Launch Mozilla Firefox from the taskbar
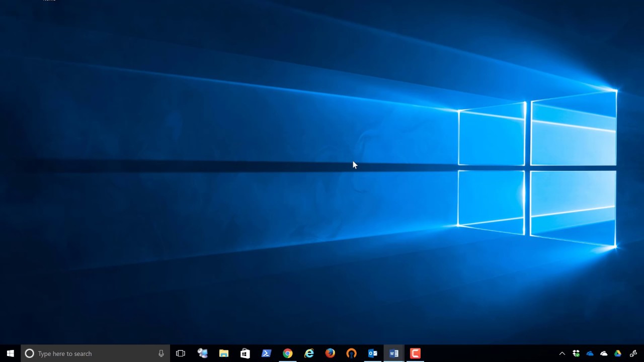Screen dimensions: 644x362 (330, 353)
